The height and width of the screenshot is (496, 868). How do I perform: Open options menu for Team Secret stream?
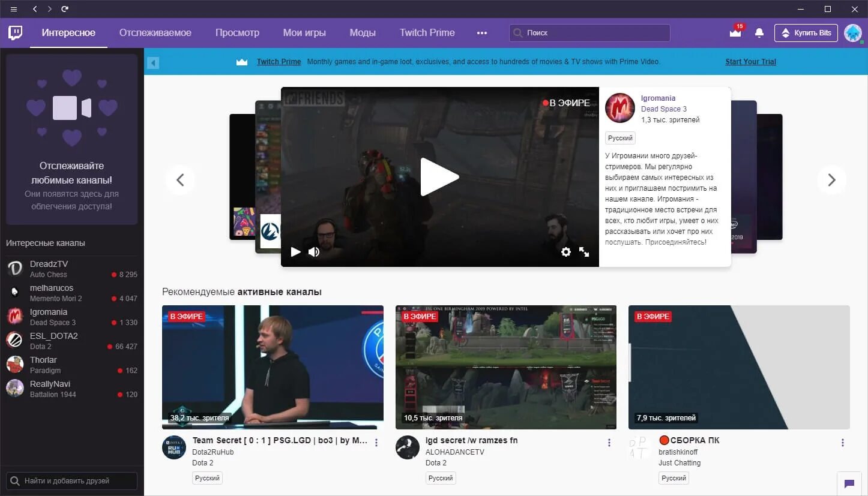click(x=376, y=443)
